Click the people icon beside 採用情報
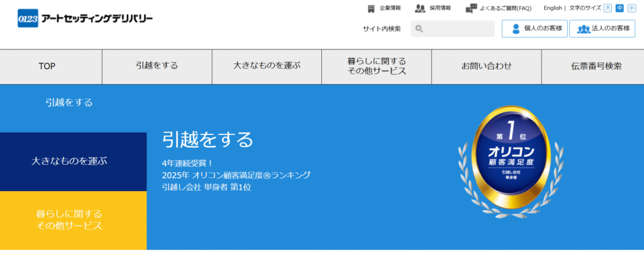644x267 pixels. click(x=419, y=8)
